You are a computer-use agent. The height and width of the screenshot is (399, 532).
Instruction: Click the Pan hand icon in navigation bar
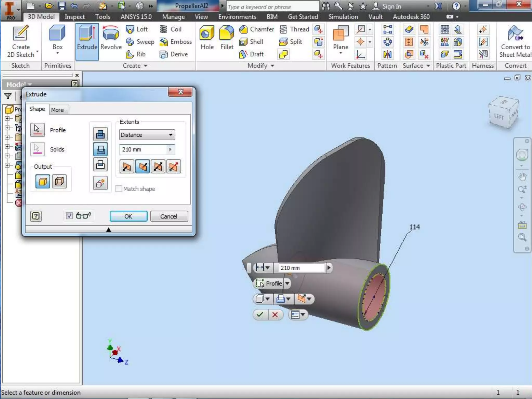(522, 177)
